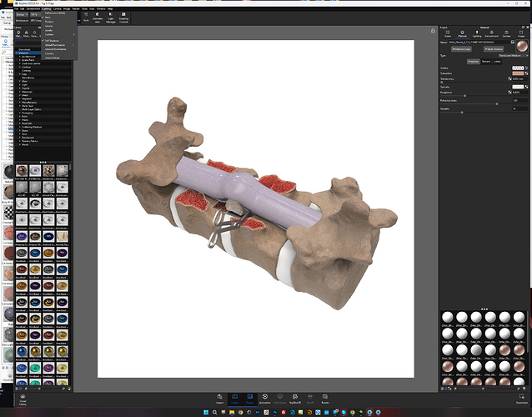This screenshot has height=417, width=532.
Task: Click the Subsurface color swatch
Action: 518,73
